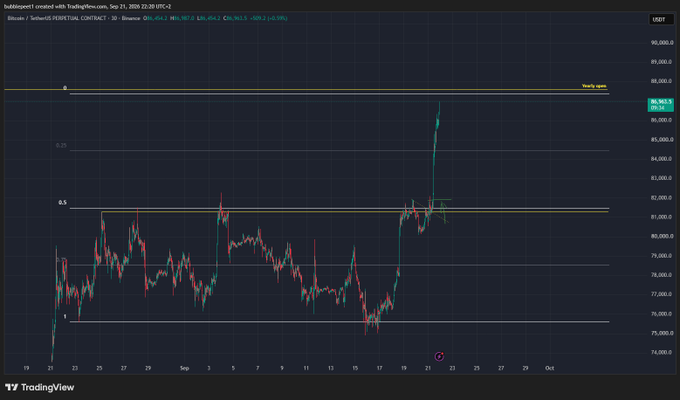Click the 'Sep' label on the time axis
680x400 pixels.
coord(184,368)
